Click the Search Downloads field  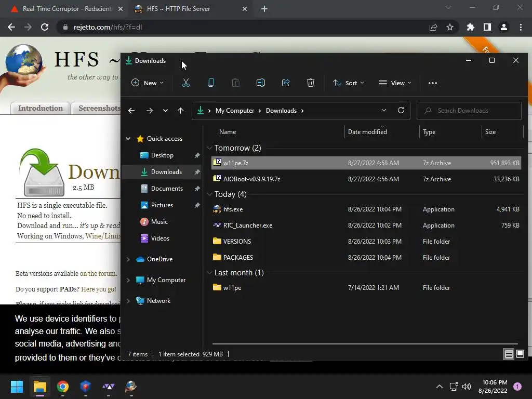(469, 111)
